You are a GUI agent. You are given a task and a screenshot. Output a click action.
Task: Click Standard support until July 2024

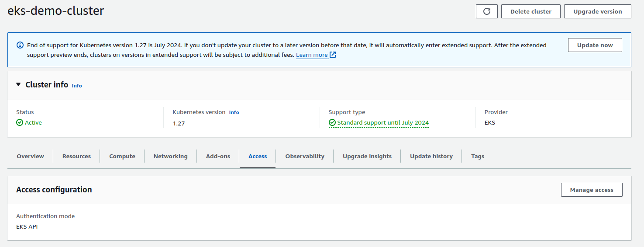click(383, 123)
